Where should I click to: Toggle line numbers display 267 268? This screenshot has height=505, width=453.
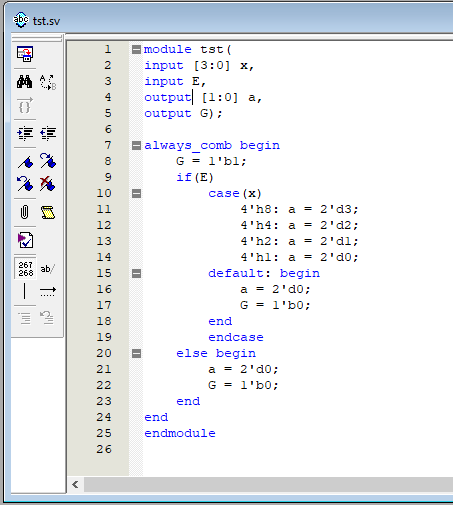coord(26,269)
